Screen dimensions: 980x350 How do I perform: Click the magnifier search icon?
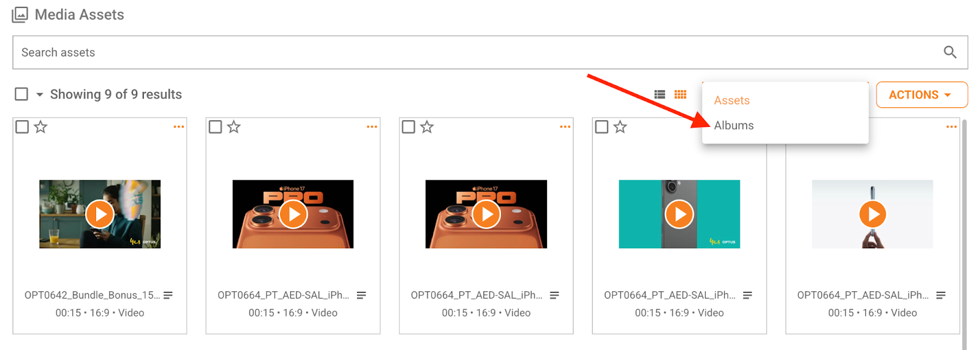pos(950,52)
